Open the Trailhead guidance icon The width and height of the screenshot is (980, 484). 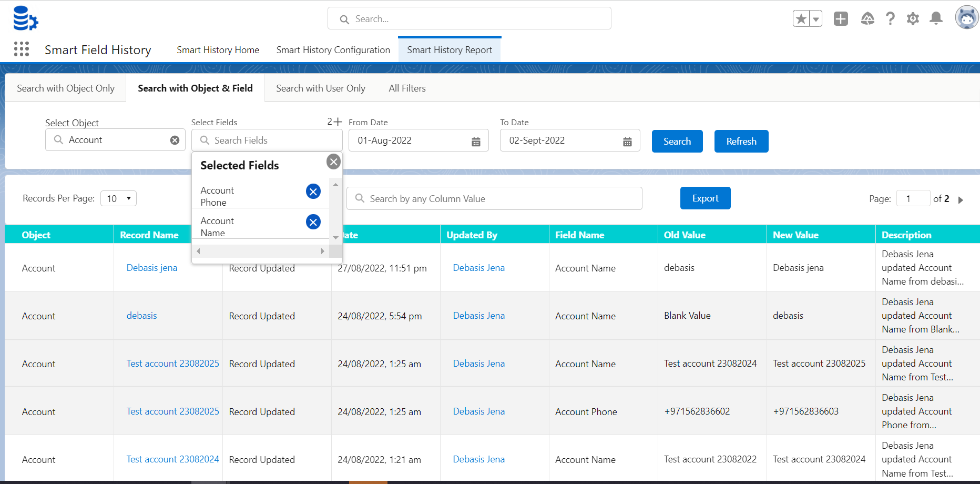(x=867, y=19)
